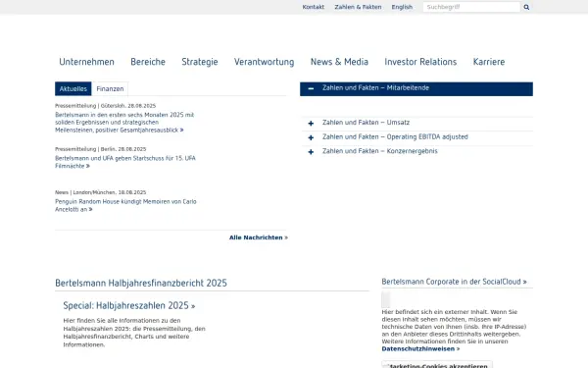Open Bertelsmann Corporate in der SocialCloud heading
This screenshot has width=588, height=368.
454,282
